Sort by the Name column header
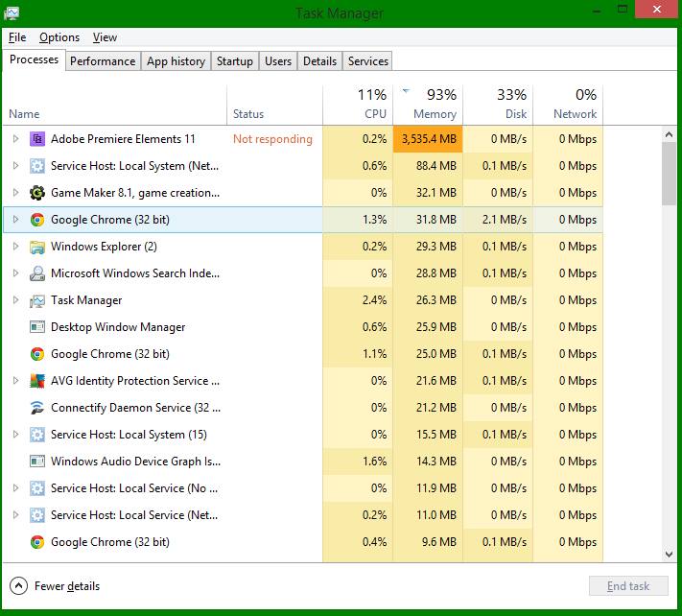The width and height of the screenshot is (682, 616). pyautogui.click(x=115, y=106)
